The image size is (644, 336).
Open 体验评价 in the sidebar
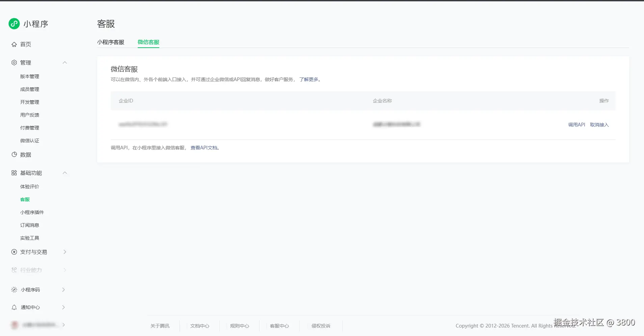coord(30,187)
